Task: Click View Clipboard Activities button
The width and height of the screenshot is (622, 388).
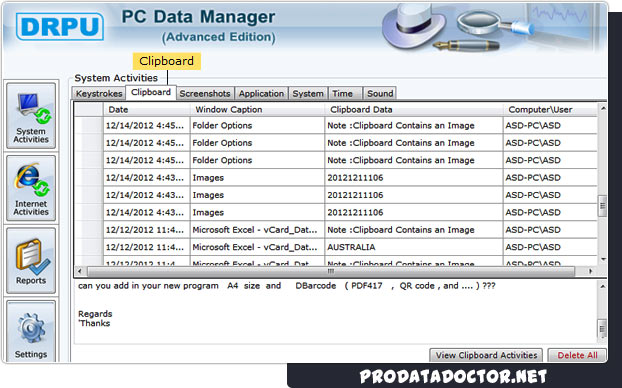Action: click(486, 355)
